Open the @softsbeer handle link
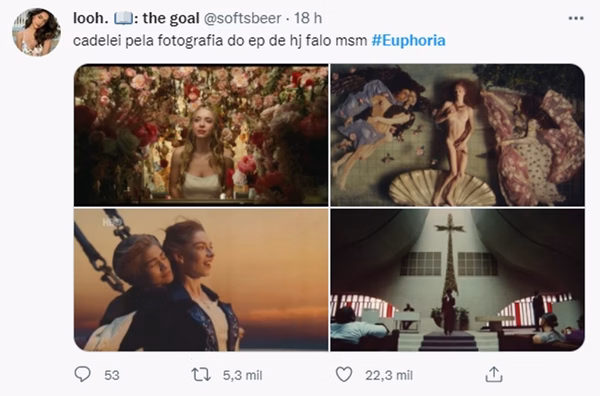This screenshot has width=600, height=396. pos(242,18)
